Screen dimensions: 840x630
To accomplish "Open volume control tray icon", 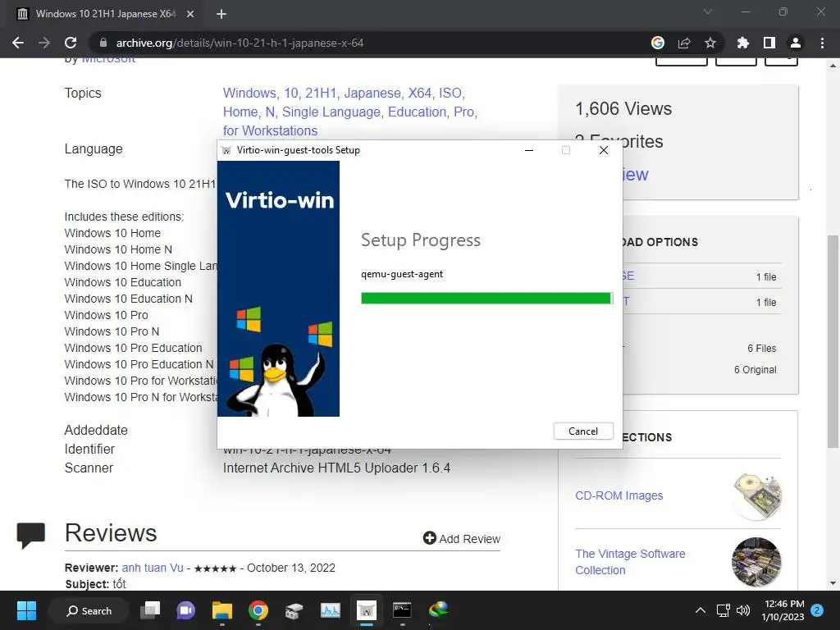I will point(743,610).
